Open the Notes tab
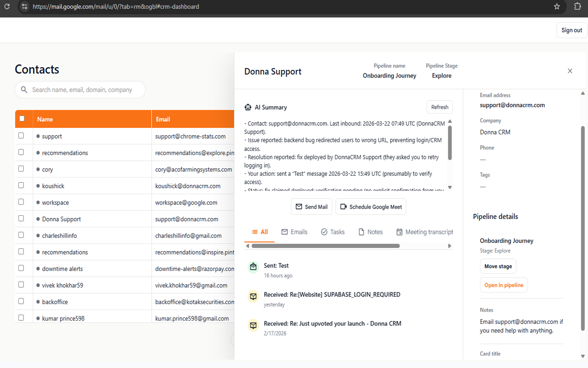Viewport: 588px width, 368px height. tap(370, 232)
